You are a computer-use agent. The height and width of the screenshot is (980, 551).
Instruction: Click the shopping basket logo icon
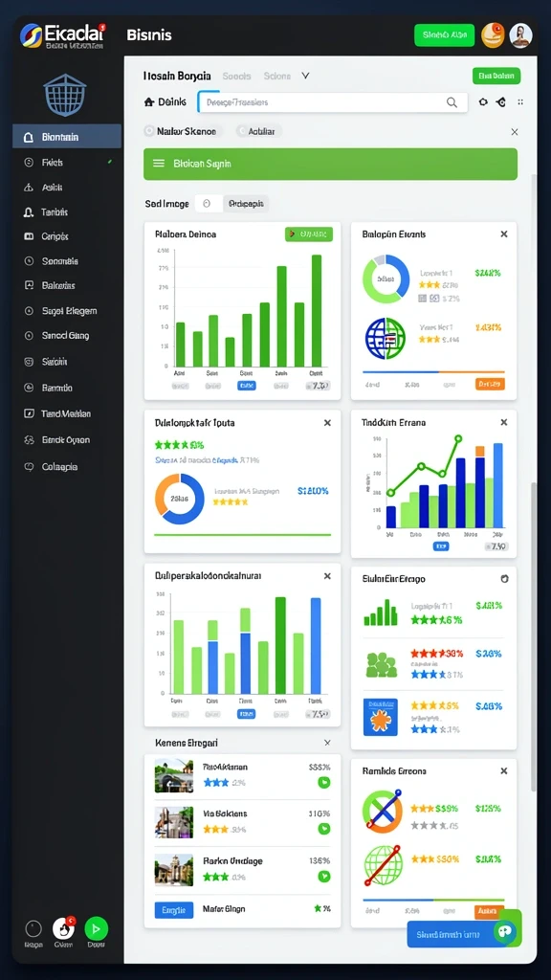point(65,96)
